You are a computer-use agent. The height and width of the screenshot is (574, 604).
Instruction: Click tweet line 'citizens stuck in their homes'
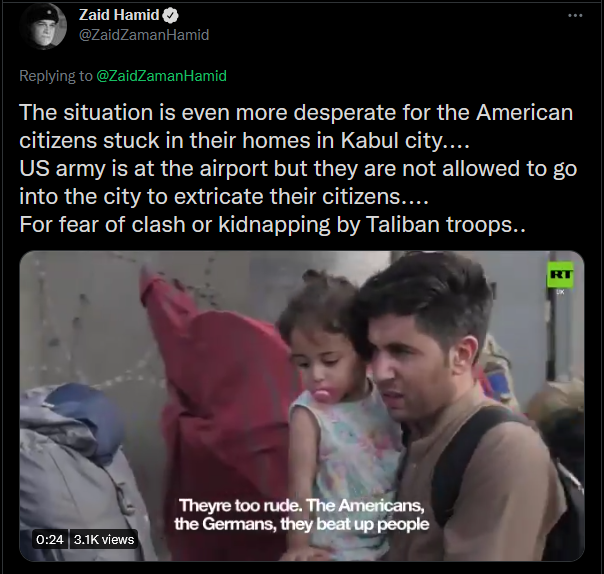[x=245, y=141]
